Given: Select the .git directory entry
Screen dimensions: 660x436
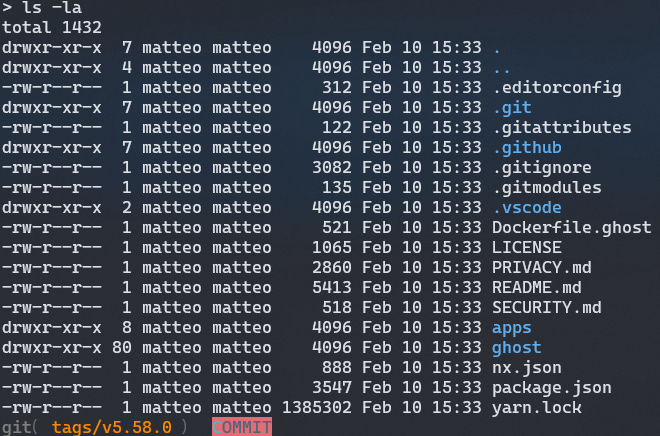Looking at the screenshot, I should tap(512, 108).
